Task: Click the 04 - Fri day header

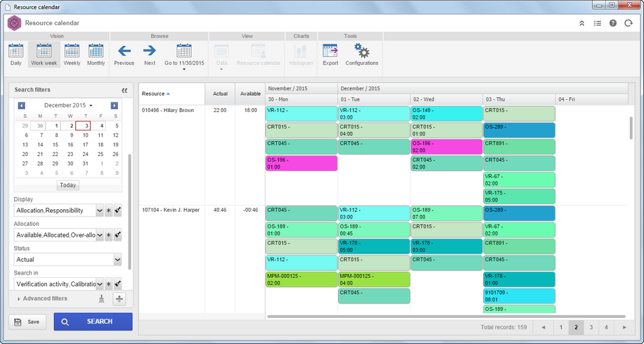Action: [x=591, y=99]
